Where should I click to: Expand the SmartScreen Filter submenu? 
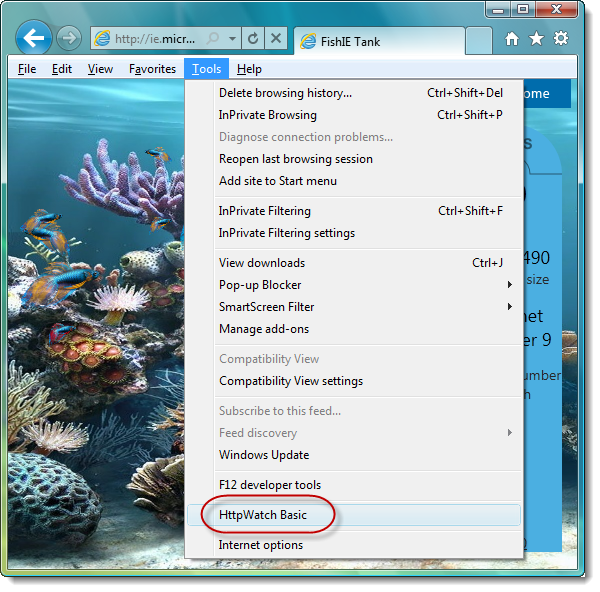354,307
